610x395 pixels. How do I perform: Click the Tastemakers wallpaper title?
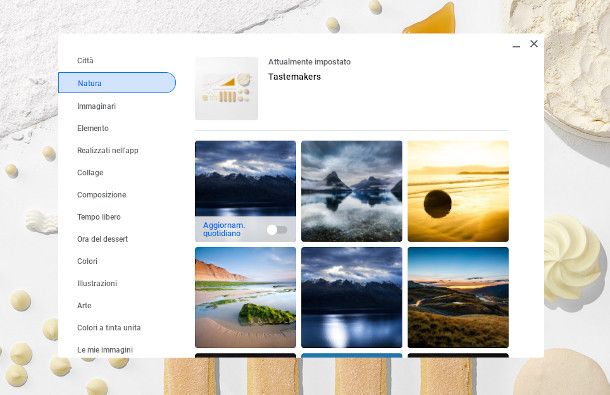(294, 77)
